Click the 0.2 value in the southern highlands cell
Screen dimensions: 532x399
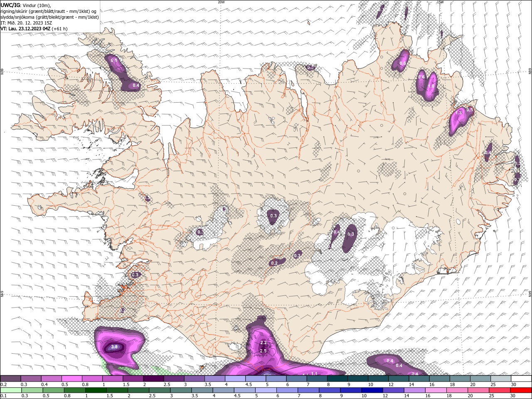point(274,263)
